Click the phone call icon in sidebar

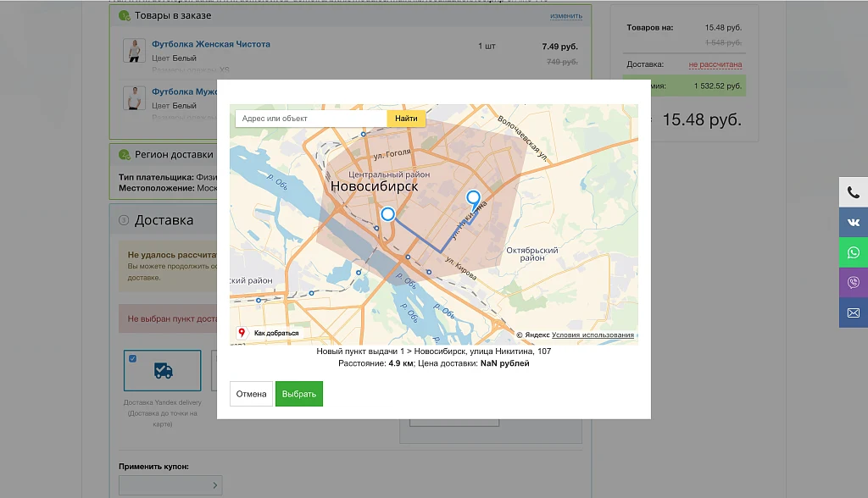(x=853, y=192)
